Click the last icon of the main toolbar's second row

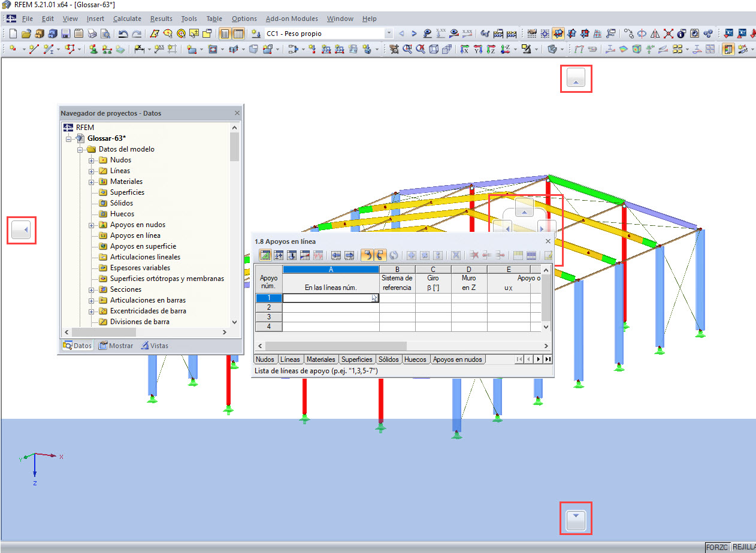point(743,49)
